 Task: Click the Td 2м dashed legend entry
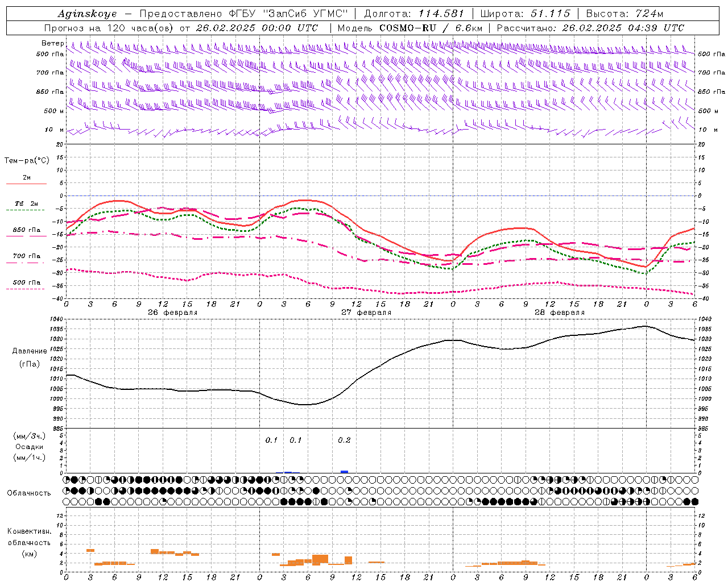pos(26,206)
